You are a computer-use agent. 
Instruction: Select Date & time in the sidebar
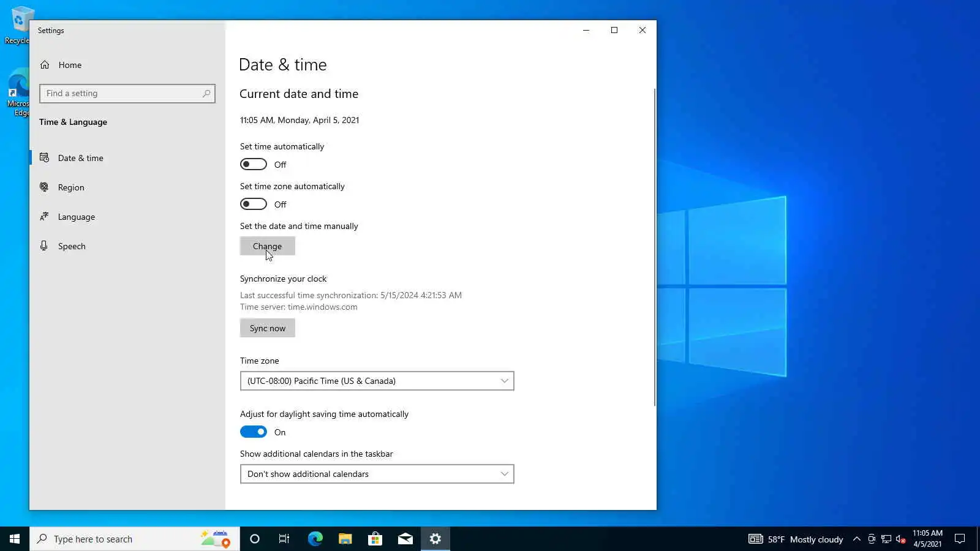[127, 158]
